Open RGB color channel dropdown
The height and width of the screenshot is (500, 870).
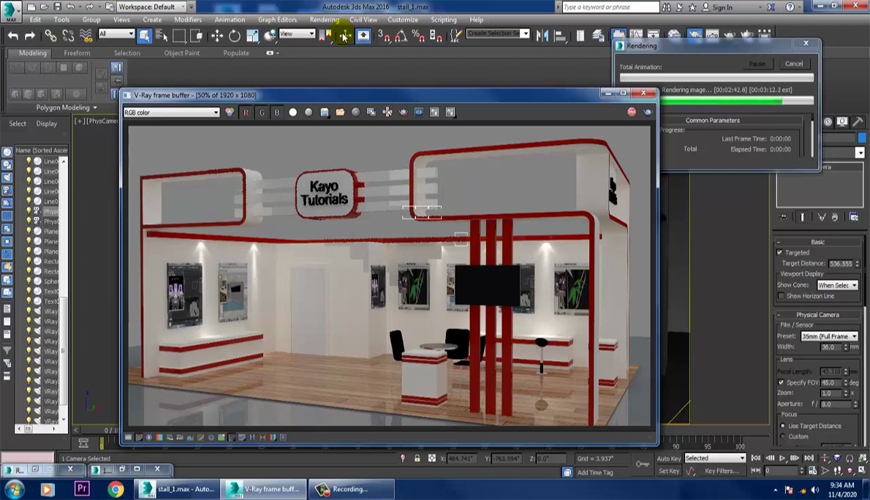pos(171,113)
